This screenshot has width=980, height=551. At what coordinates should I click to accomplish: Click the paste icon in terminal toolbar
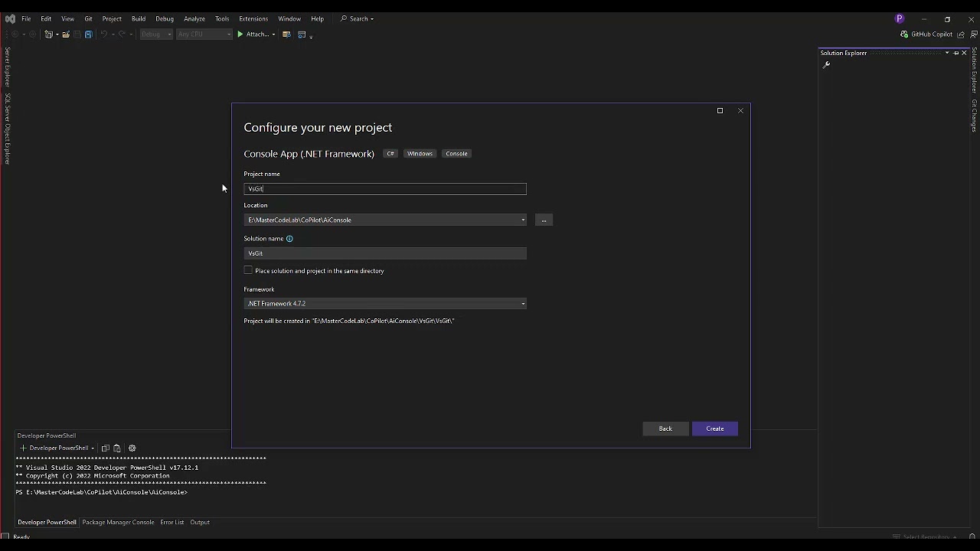117,448
